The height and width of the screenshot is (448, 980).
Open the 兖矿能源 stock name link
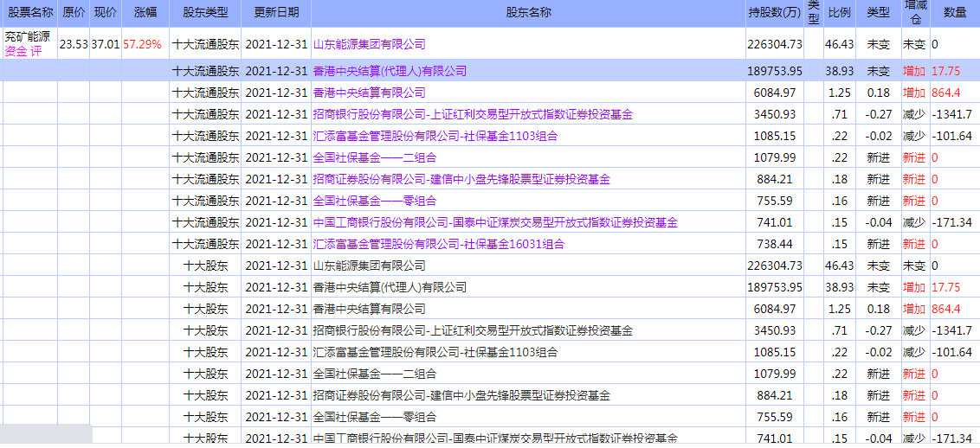28,37
